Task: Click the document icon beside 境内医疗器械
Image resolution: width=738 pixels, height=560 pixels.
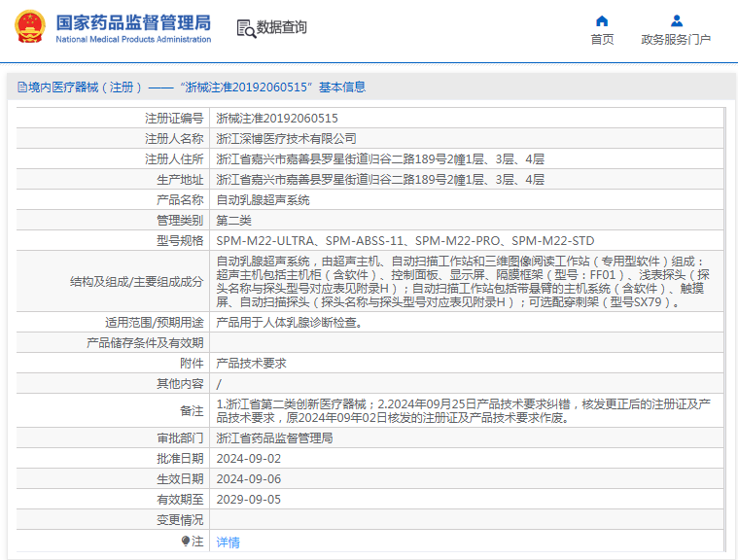Action: click(x=21, y=87)
